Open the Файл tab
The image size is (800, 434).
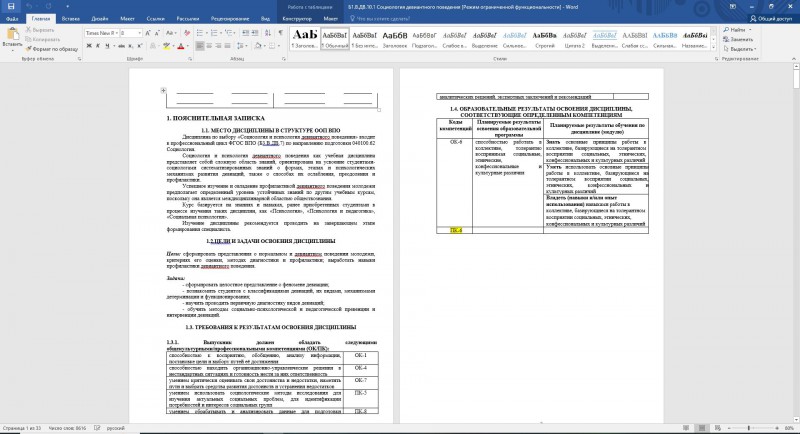pyautogui.click(x=12, y=19)
